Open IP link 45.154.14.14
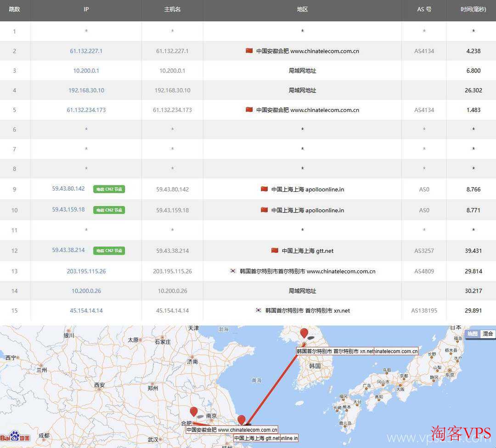The height and width of the screenshot is (448, 496). [x=86, y=310]
